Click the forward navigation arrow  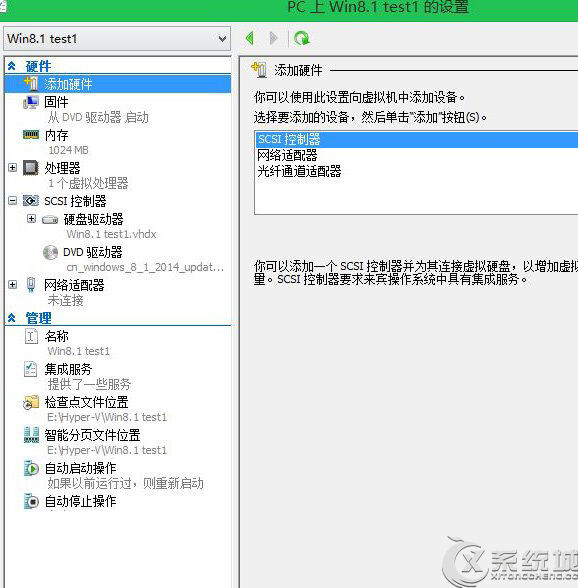coord(273,38)
